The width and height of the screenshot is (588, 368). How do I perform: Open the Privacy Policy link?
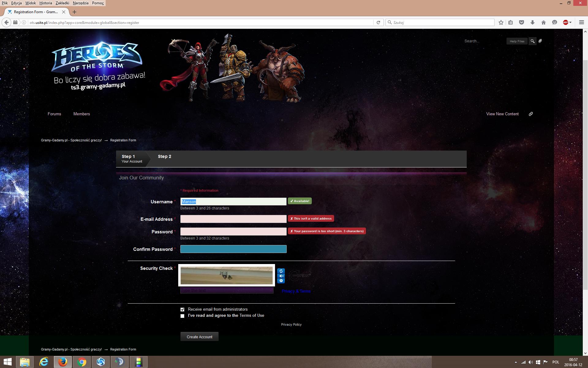(x=291, y=324)
